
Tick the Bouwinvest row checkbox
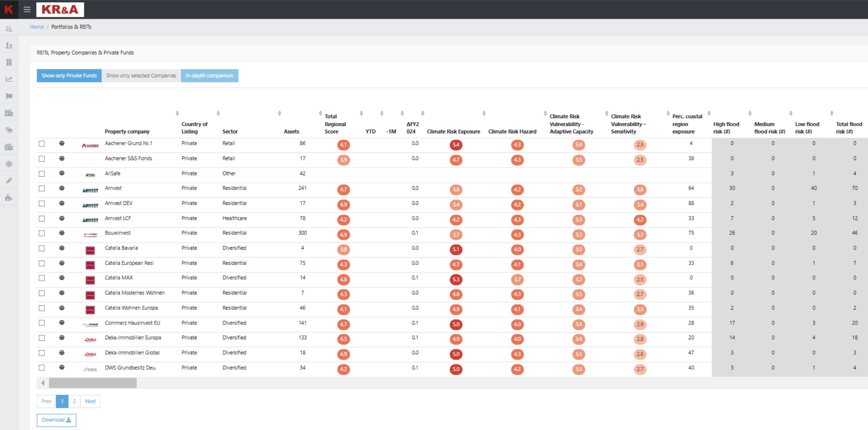pyautogui.click(x=42, y=233)
